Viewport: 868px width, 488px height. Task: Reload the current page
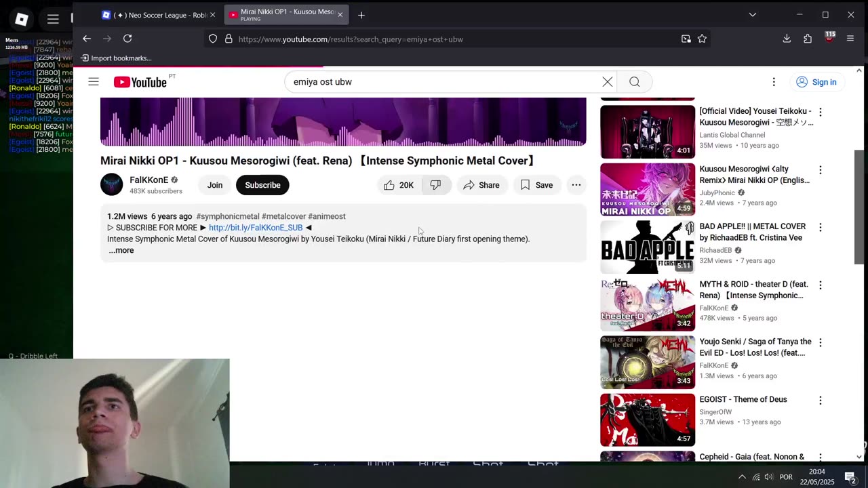tap(127, 39)
